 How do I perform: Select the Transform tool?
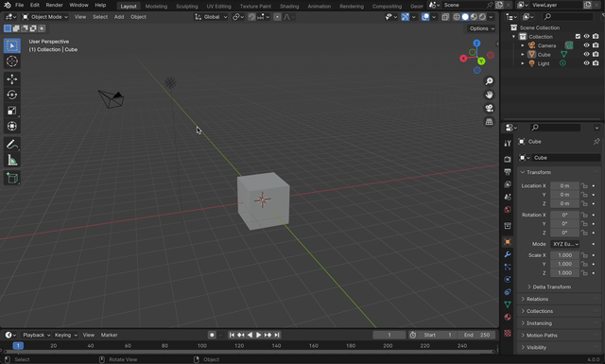tap(12, 126)
